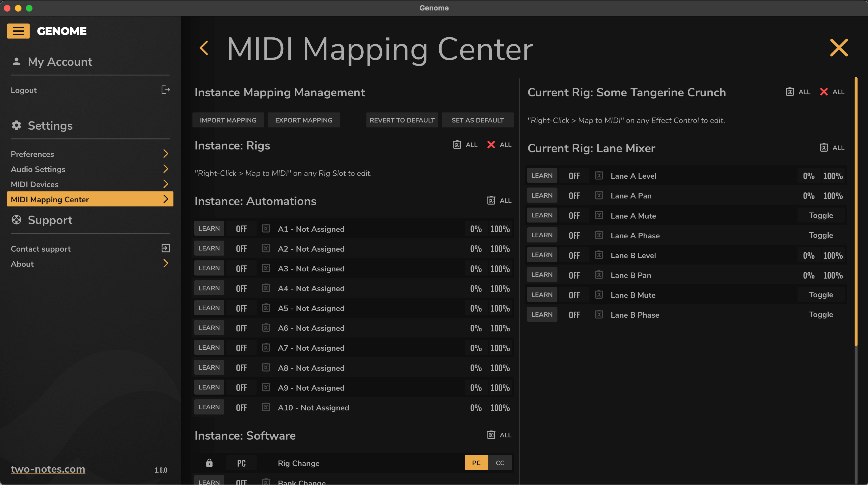Click the orange vertical scrollbar
This screenshot has height=485, width=868.
coord(856,211)
